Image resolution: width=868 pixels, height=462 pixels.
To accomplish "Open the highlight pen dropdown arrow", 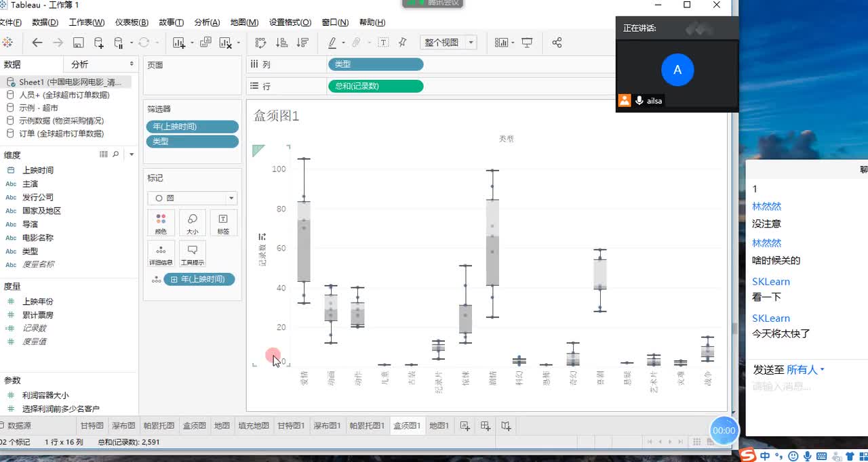I will [343, 43].
